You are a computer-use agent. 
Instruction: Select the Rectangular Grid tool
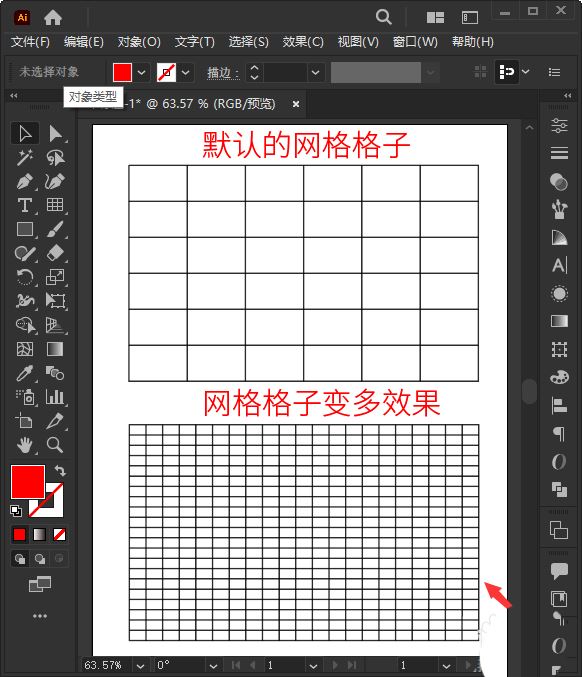pos(55,205)
